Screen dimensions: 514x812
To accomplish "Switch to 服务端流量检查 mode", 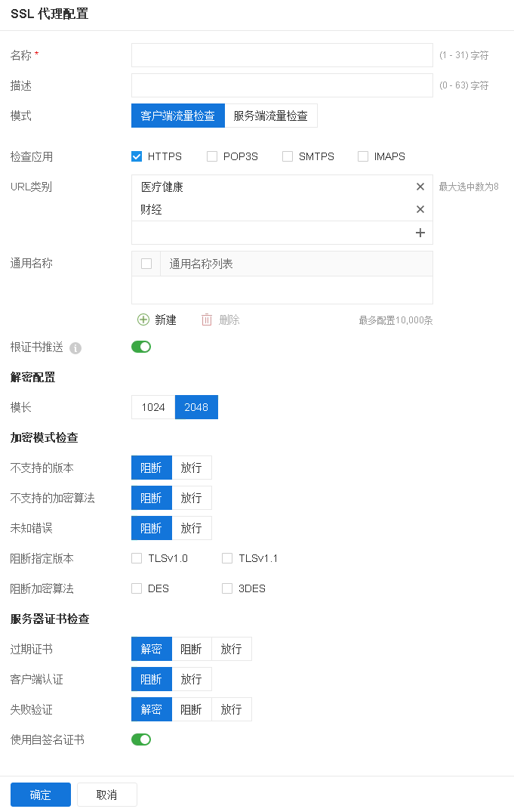I will coord(271,116).
